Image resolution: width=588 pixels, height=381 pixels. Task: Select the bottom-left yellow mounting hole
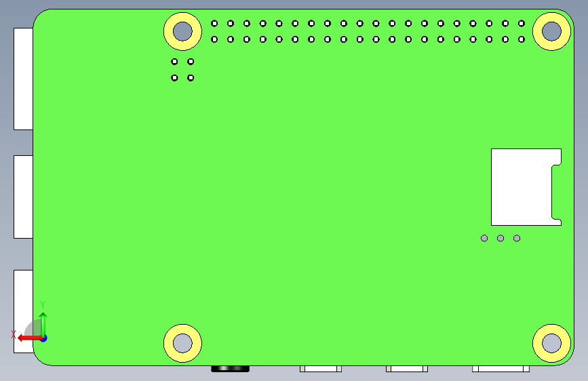(x=182, y=343)
